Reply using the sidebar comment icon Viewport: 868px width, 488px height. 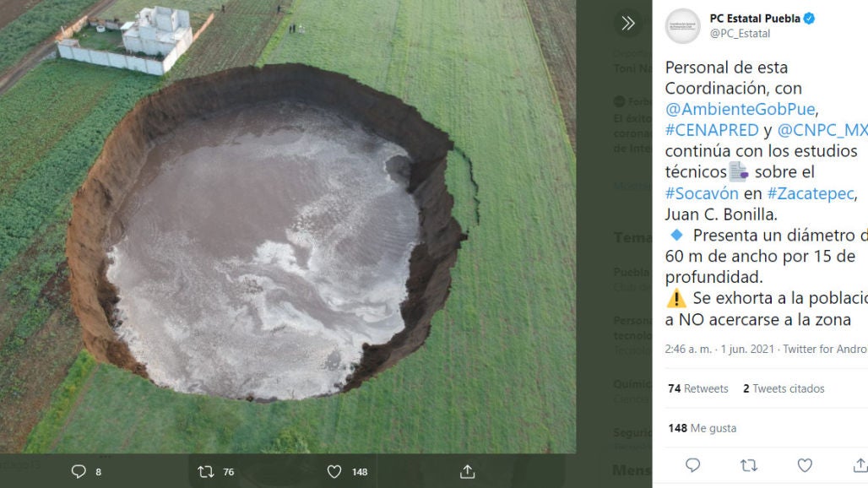click(692, 465)
